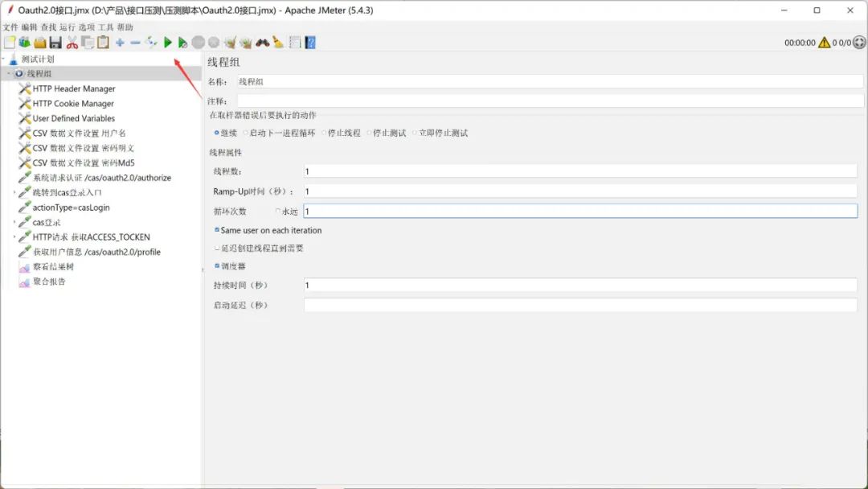This screenshot has height=489, width=868.
Task: Collapse all tree nodes with minus icon
Action: [135, 43]
